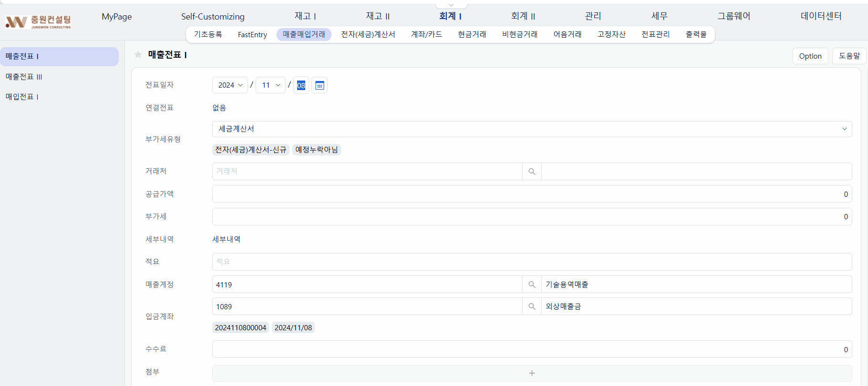The height and width of the screenshot is (386, 868).
Task: Click the 부가세 amount field
Action: [532, 216]
